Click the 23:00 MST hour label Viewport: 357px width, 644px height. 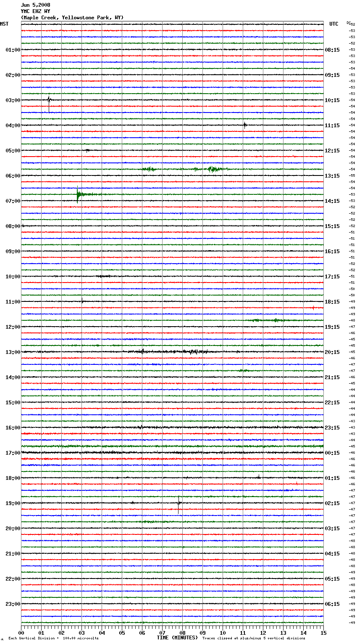(13, 604)
